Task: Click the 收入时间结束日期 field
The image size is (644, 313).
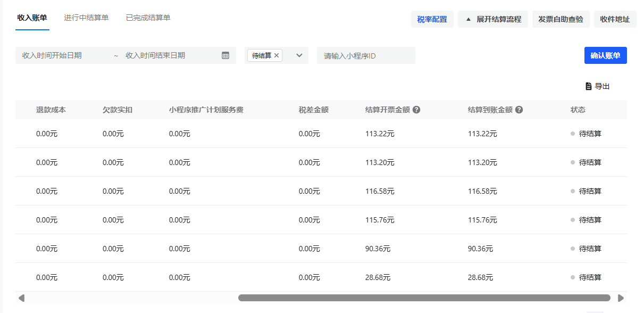Action: tap(168, 55)
